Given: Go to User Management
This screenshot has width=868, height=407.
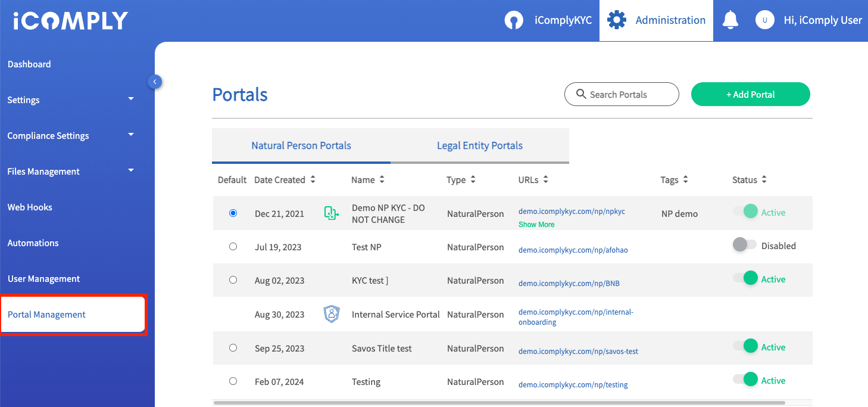Looking at the screenshot, I should click(x=43, y=278).
